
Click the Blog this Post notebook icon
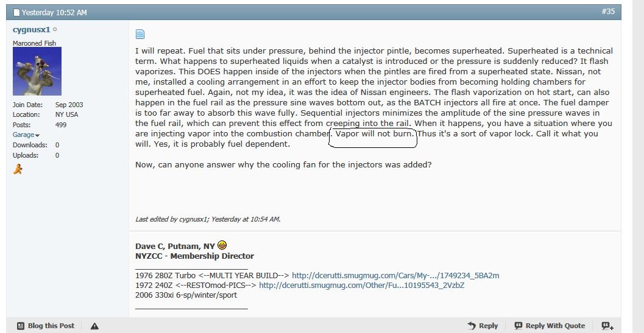[21, 326]
